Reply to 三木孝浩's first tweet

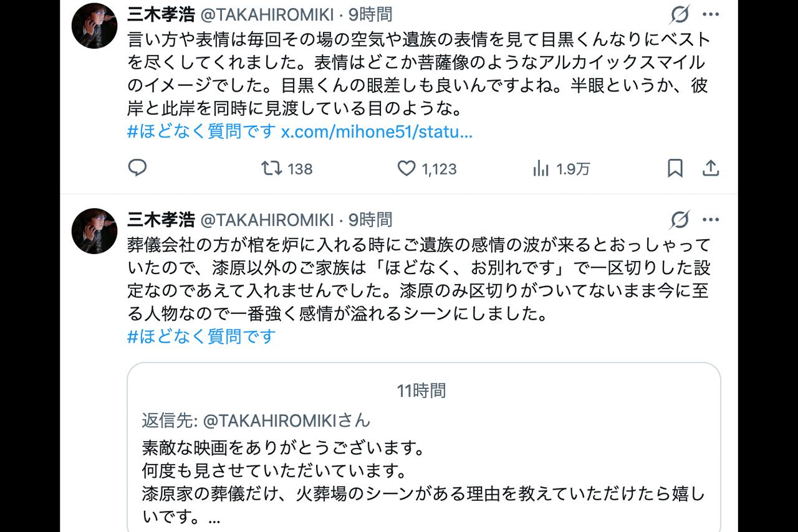point(138,168)
